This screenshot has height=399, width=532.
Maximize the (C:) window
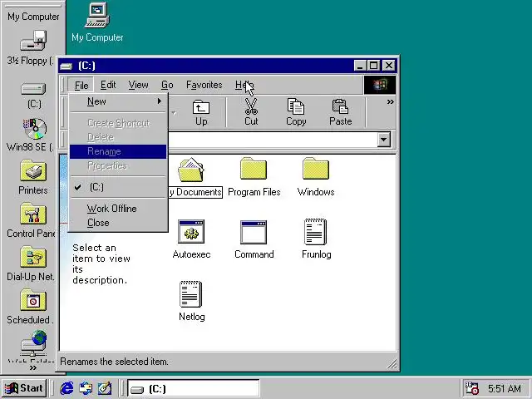[373, 66]
